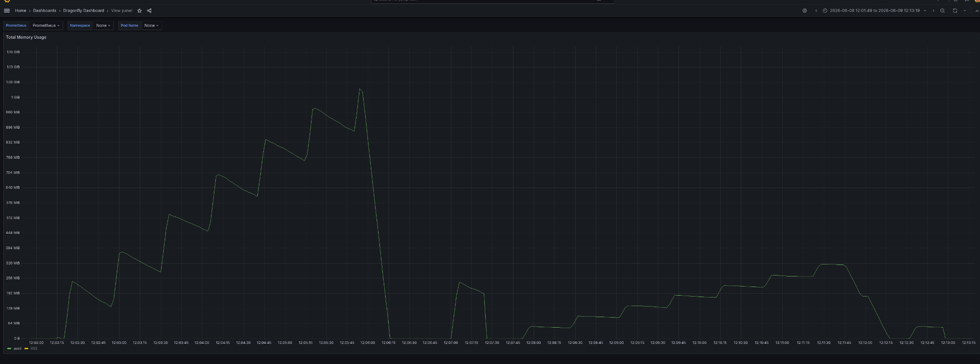The image size is (980, 364).
Task: Go to Home breadcrumb
Action: (21, 11)
